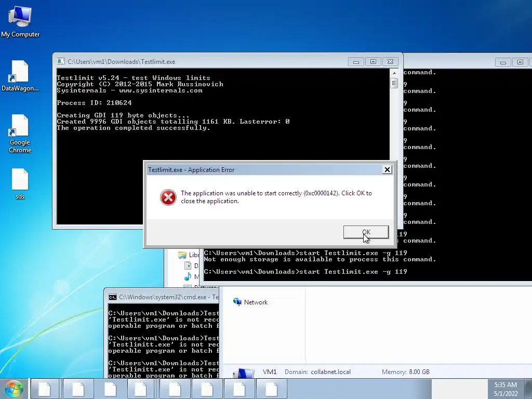The image size is (532, 399).
Task: Click OK in the Application Error dialog
Action: point(366,232)
